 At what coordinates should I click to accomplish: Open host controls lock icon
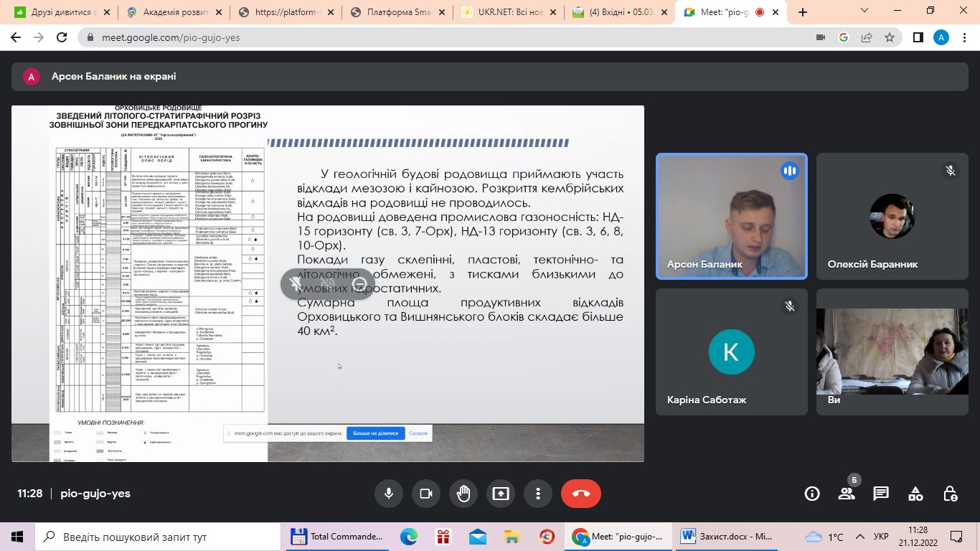point(950,494)
